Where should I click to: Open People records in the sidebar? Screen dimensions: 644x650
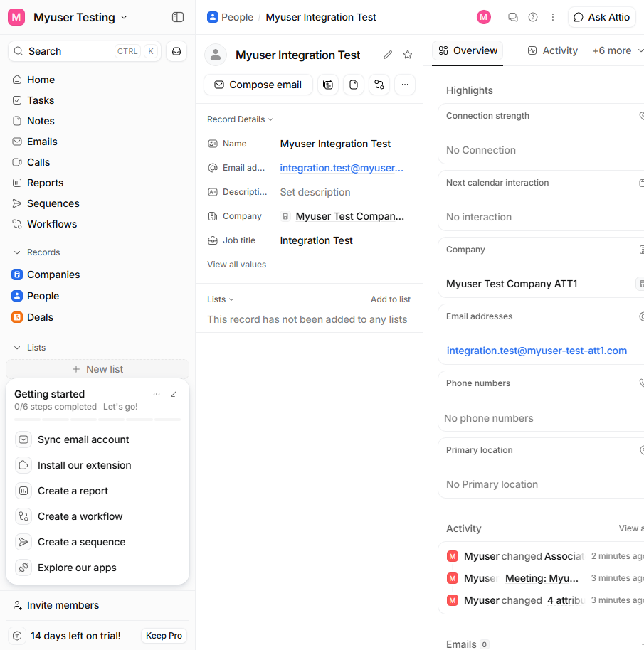(x=97, y=296)
